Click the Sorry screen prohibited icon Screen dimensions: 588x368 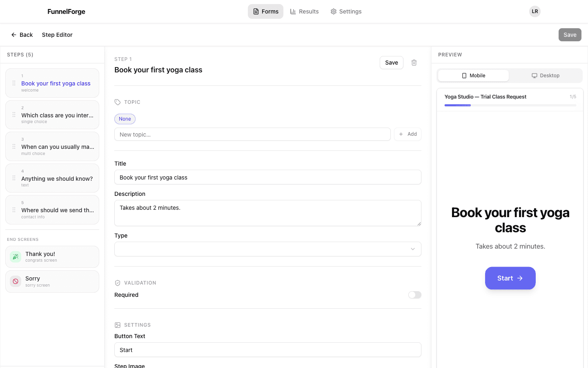(16, 281)
